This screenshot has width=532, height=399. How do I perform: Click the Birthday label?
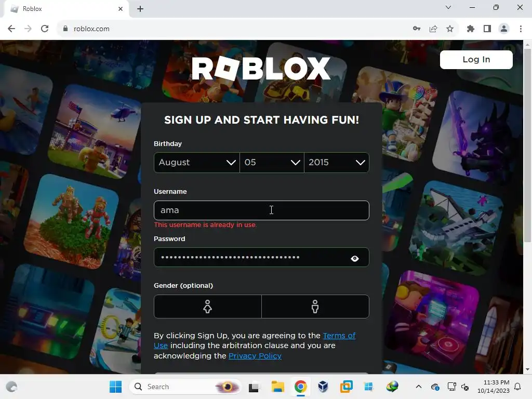click(x=168, y=144)
